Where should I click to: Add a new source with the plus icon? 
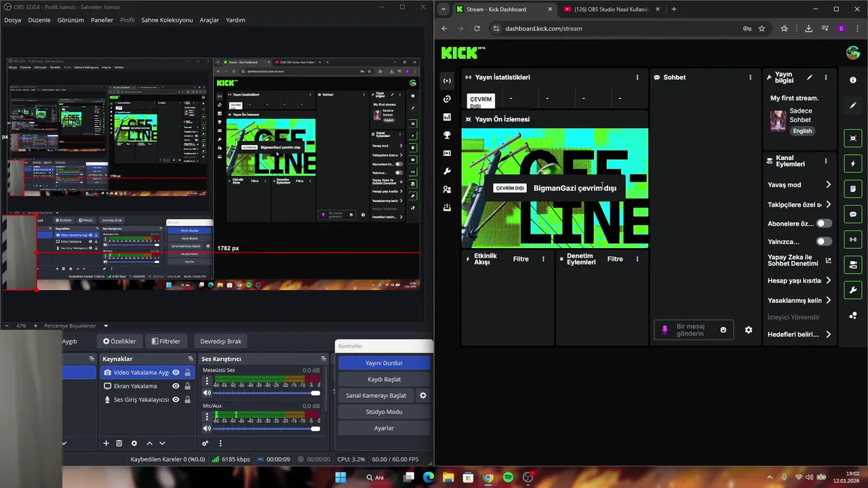(x=106, y=443)
